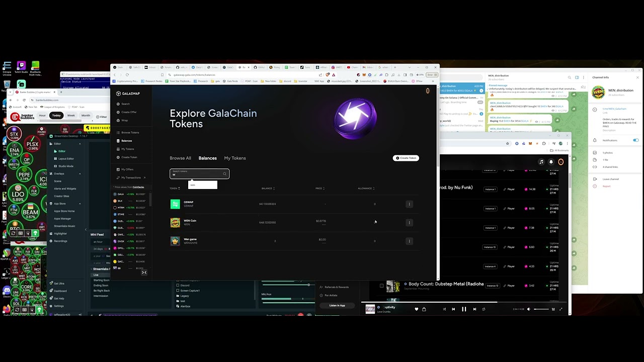Toggle shuffle in music player
Image resolution: width=644 pixels, height=362 pixels.
(x=444, y=309)
